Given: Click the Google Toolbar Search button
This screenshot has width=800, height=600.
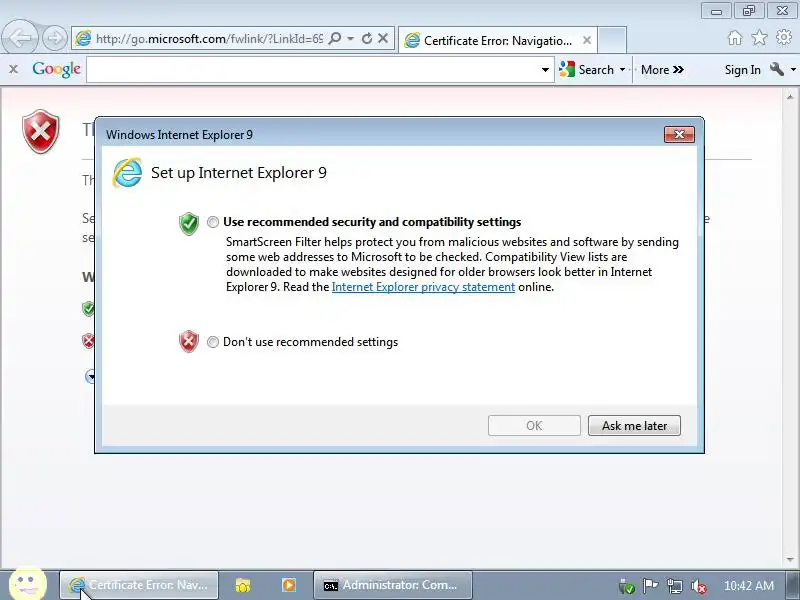Looking at the screenshot, I should tap(586, 69).
